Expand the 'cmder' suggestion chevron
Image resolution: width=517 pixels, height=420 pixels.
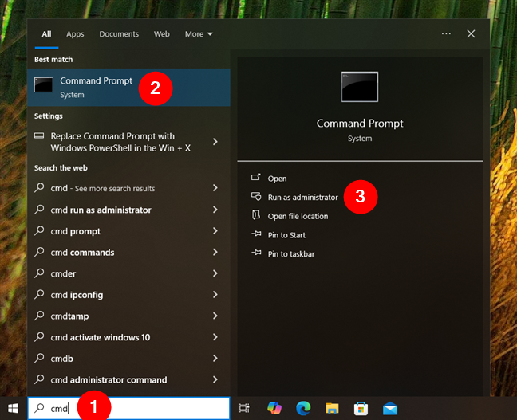click(215, 273)
